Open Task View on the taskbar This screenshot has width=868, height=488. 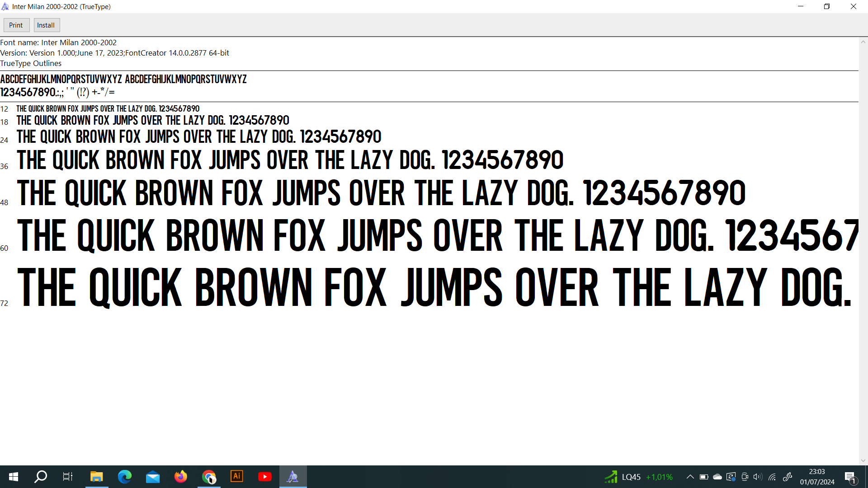point(68,477)
